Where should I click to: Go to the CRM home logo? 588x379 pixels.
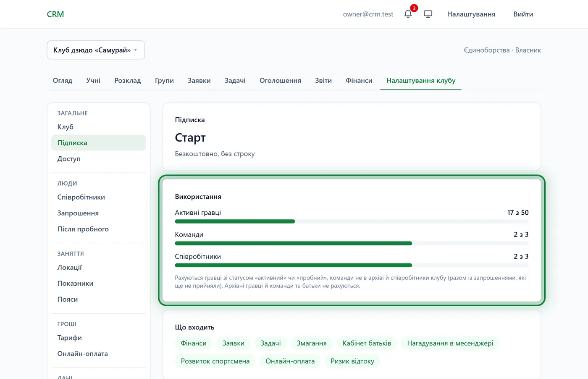(55, 14)
